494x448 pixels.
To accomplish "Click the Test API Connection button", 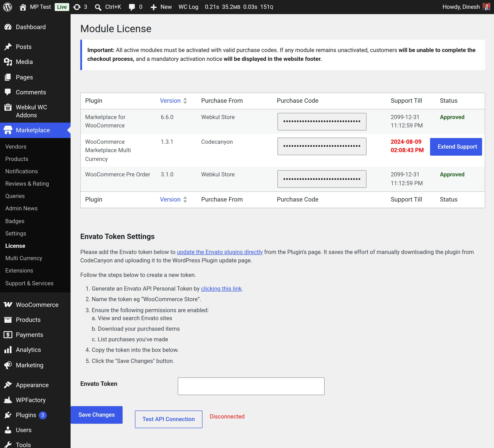I will pos(168,419).
